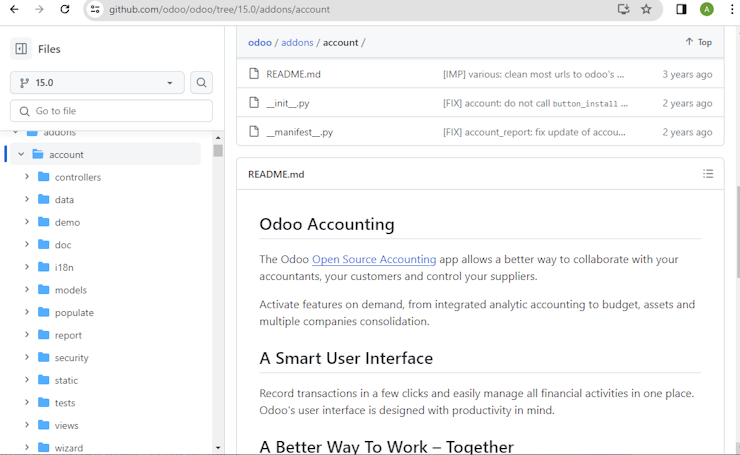Select the static folder in tree

(x=66, y=380)
